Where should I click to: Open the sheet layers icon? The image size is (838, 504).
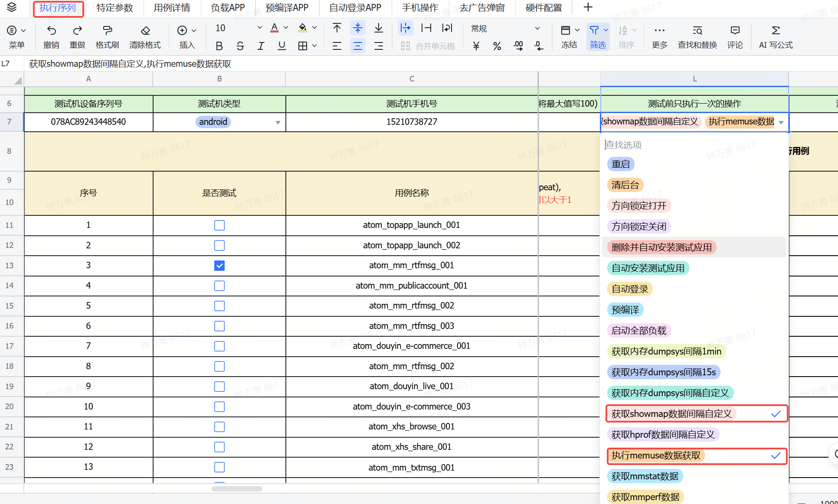tap(12, 7)
